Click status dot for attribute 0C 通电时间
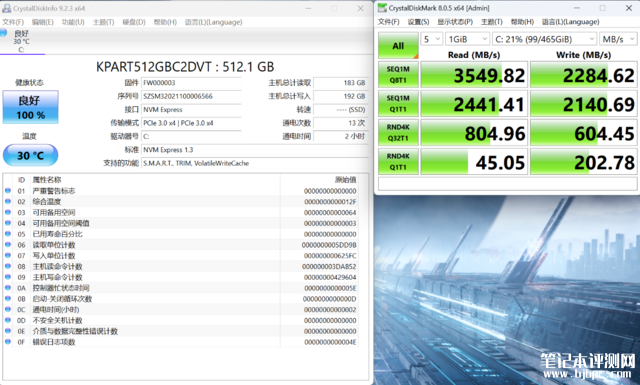Screen dimensions: 640x385 tap(8, 309)
